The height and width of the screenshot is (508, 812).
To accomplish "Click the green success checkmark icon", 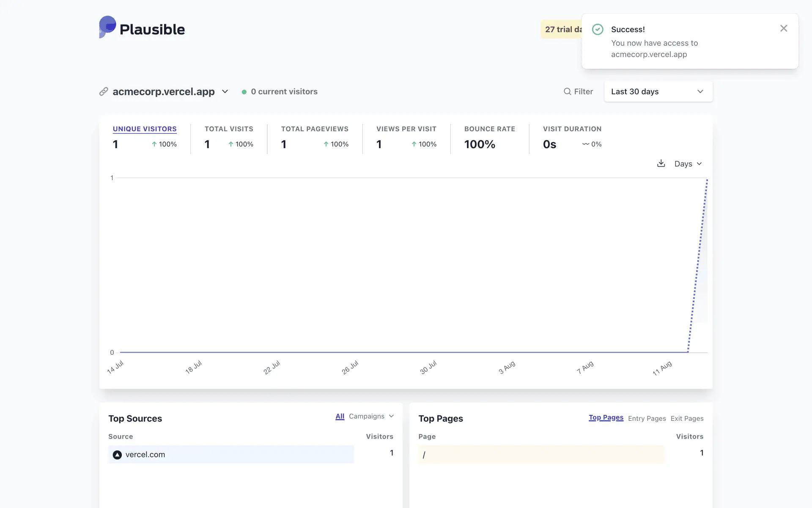I will pyautogui.click(x=598, y=29).
